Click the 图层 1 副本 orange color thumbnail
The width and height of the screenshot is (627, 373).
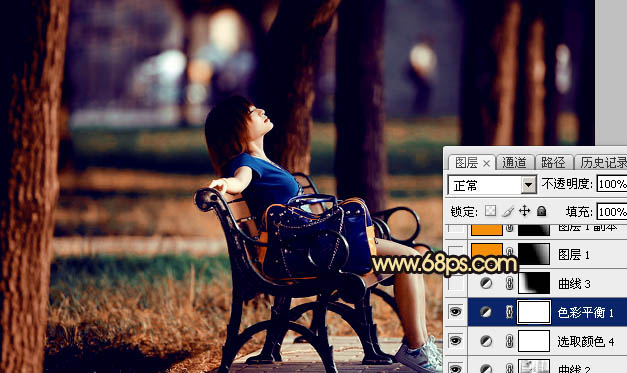[x=487, y=230]
